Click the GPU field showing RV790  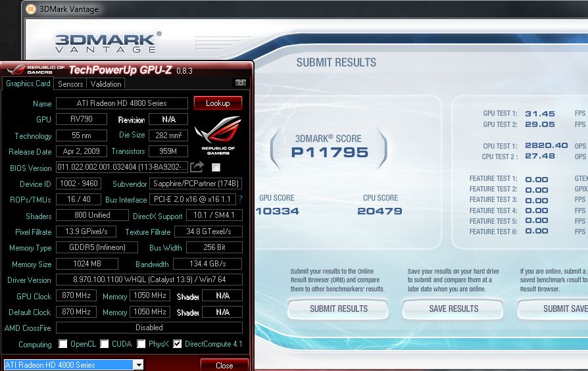82,119
